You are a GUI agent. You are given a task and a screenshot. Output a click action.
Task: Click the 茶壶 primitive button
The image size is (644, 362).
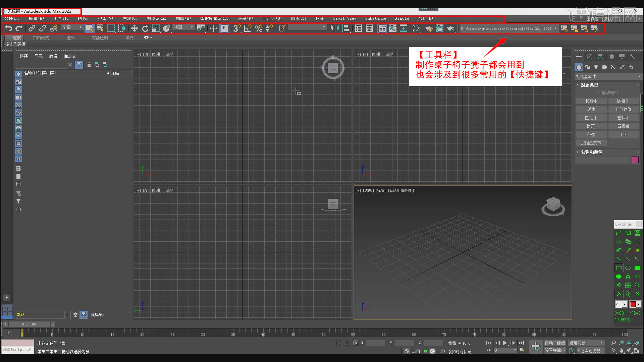tap(591, 134)
